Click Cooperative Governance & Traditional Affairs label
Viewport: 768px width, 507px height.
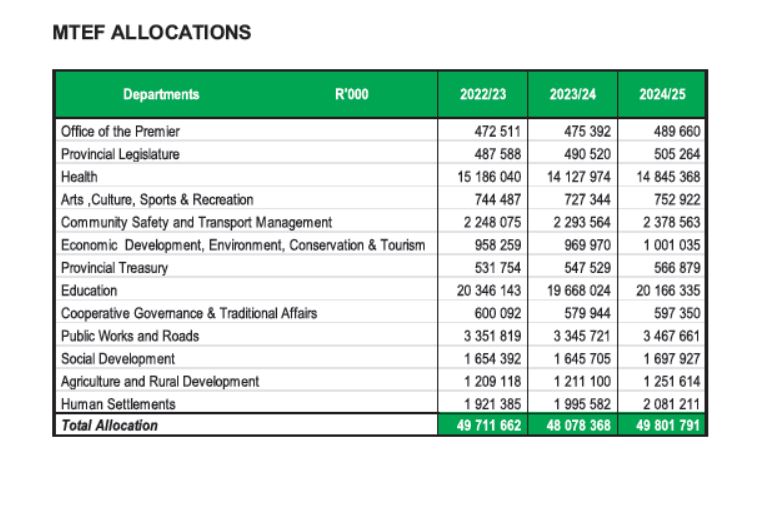click(189, 313)
